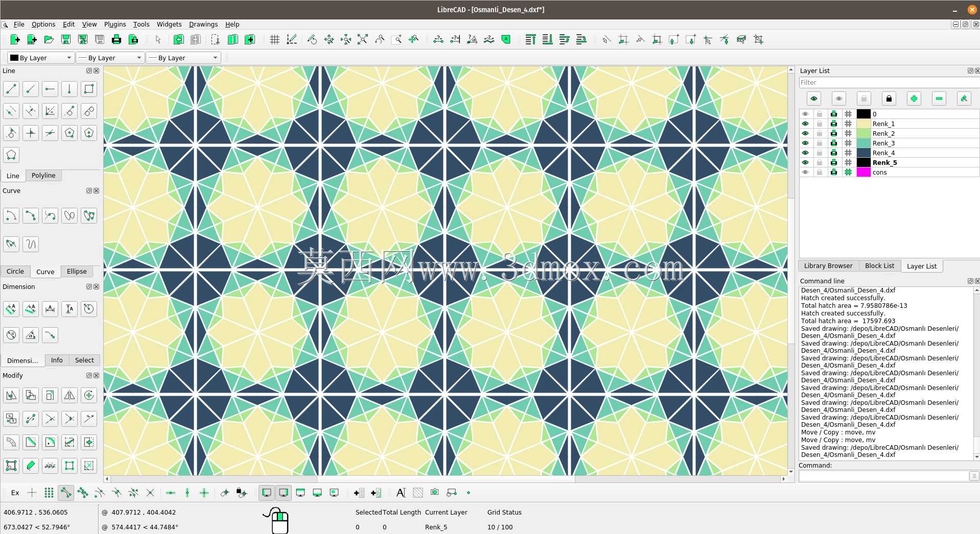Open the line width By Layer dropdown
Screen dimensions: 980x534
click(110, 58)
